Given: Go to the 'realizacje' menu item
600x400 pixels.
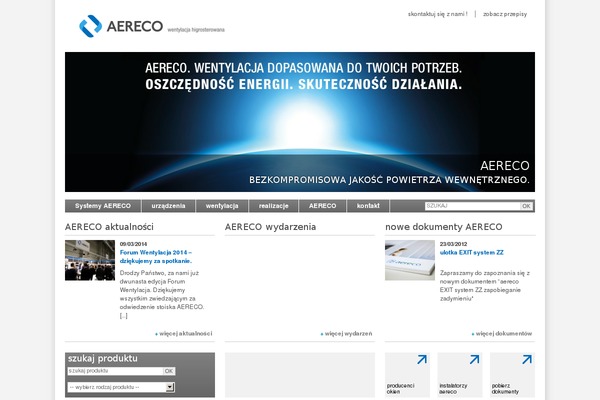Looking at the screenshot, I should [274, 206].
